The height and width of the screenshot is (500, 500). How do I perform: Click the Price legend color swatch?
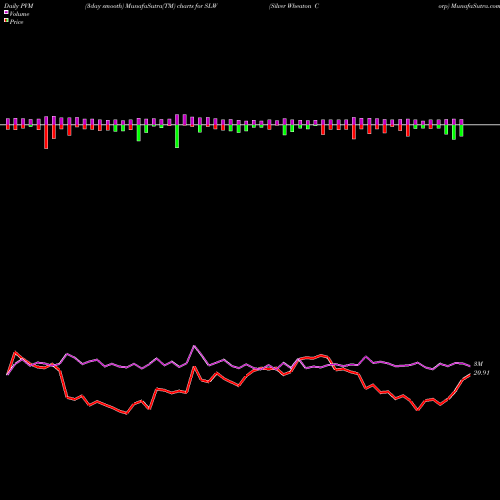point(6,21)
